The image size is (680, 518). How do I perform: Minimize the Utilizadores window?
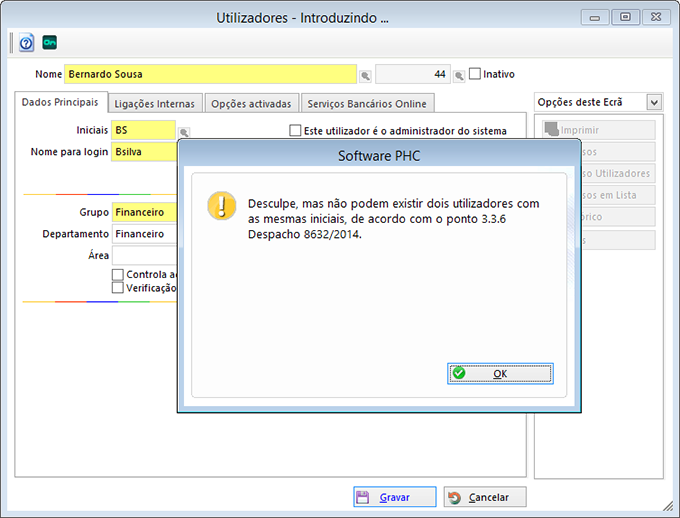(595, 17)
